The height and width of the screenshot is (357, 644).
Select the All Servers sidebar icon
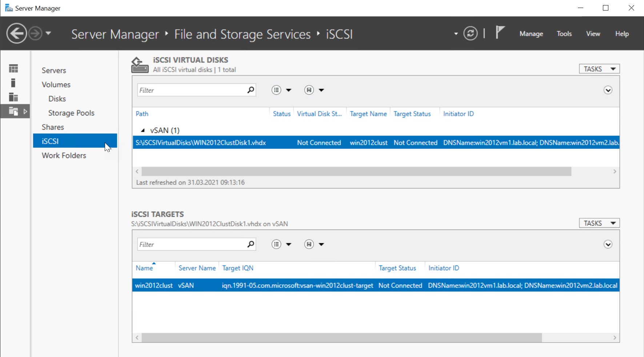pos(13,97)
